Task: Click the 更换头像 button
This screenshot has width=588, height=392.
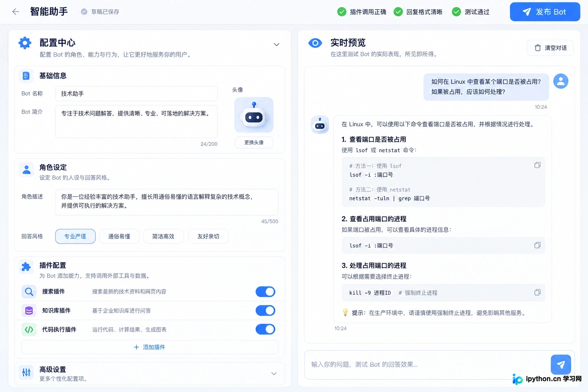Action: (x=254, y=142)
